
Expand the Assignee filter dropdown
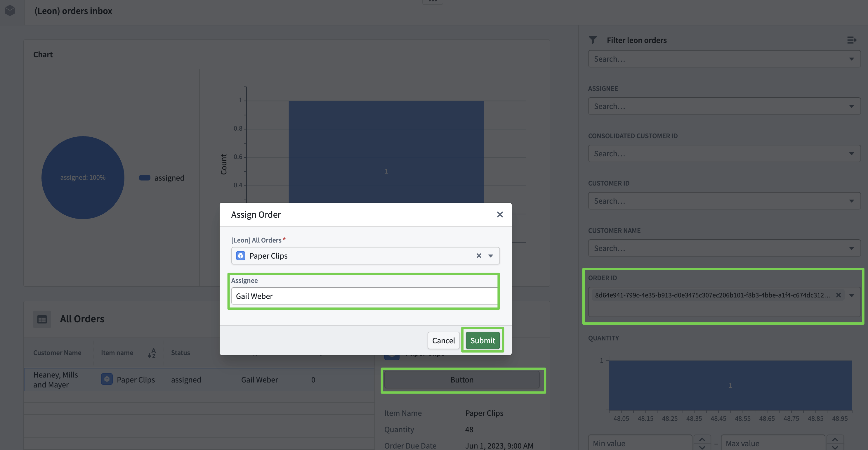point(851,106)
